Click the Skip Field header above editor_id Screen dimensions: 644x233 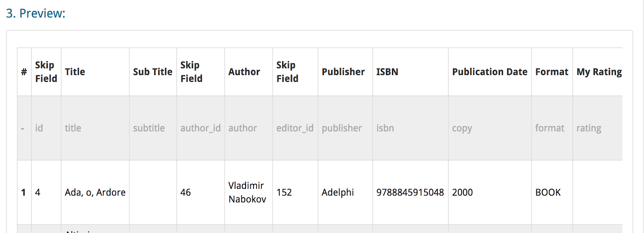pos(287,72)
